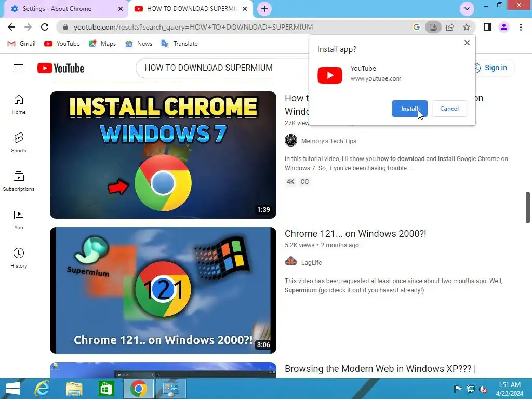Close the YouTube search tab
Screen dimensions: 532x399
coord(245,9)
